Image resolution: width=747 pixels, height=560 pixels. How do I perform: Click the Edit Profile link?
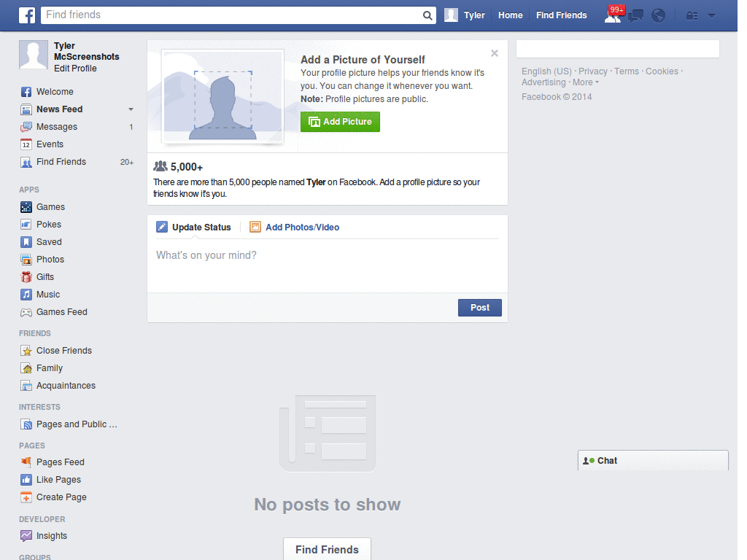(x=75, y=69)
